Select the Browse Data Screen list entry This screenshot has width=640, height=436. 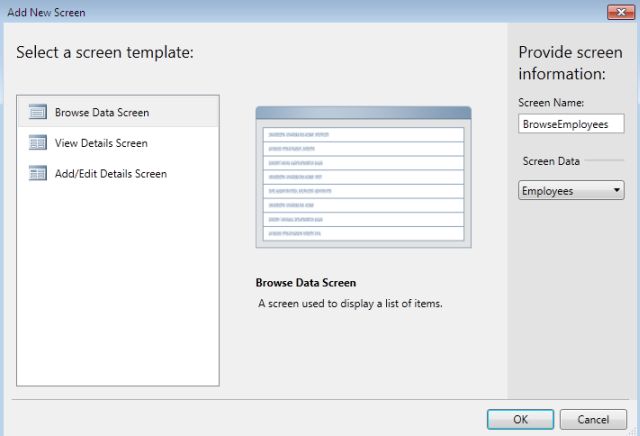click(102, 112)
